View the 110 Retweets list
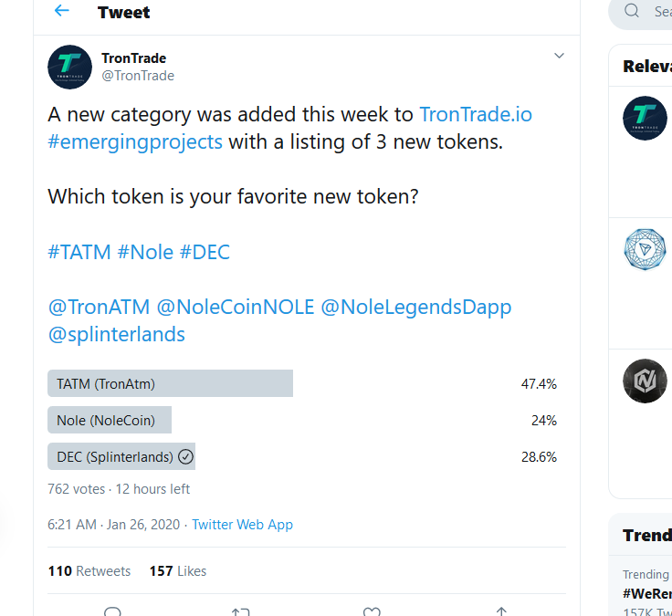 click(x=89, y=571)
